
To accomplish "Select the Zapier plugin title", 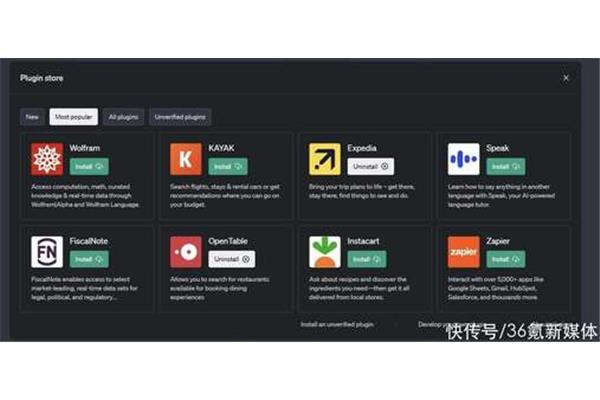I will pos(498,241).
